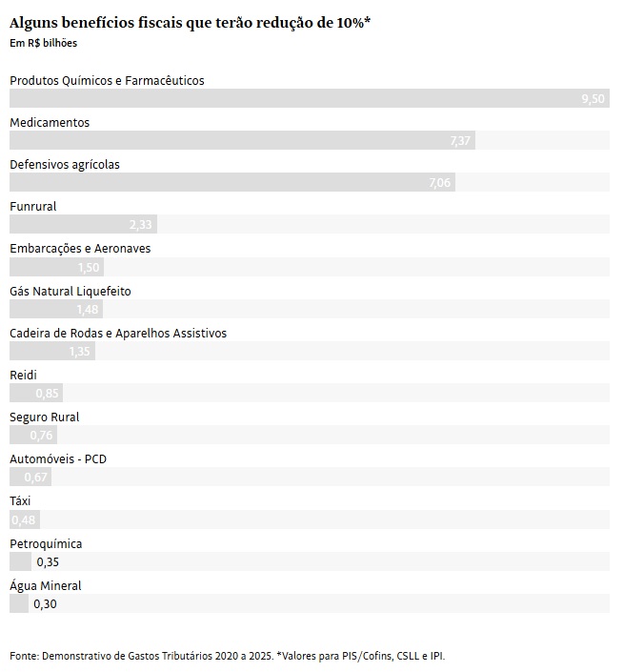Click the Fonte footnote text
This screenshot has height=672, width=623.
(x=227, y=656)
